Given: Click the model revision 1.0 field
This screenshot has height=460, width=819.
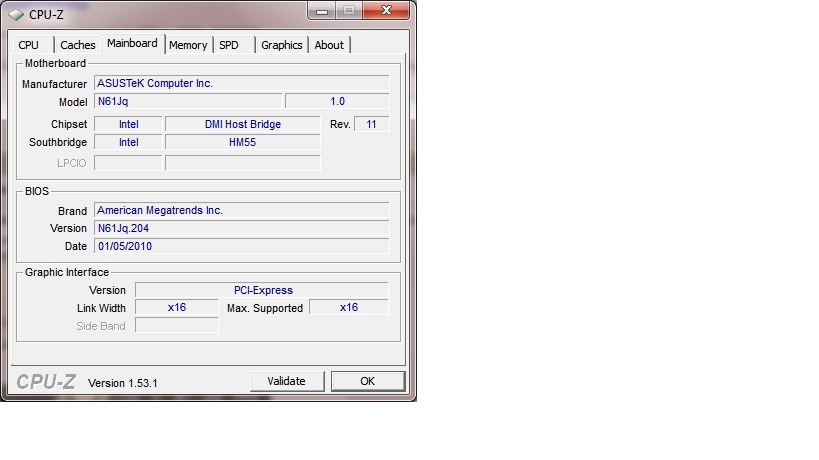Looking at the screenshot, I should coord(337,101).
